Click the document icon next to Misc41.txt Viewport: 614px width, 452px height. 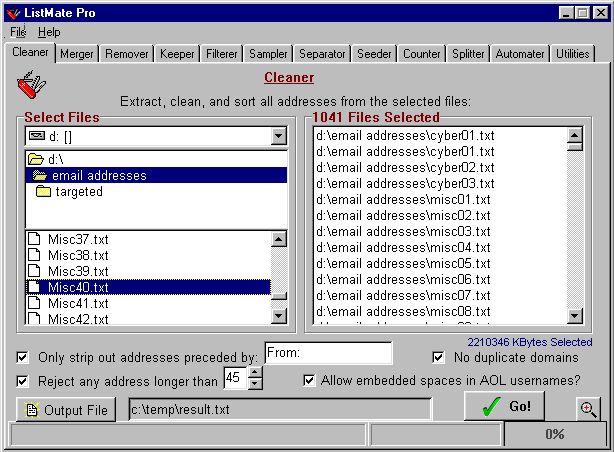pyautogui.click(x=34, y=303)
